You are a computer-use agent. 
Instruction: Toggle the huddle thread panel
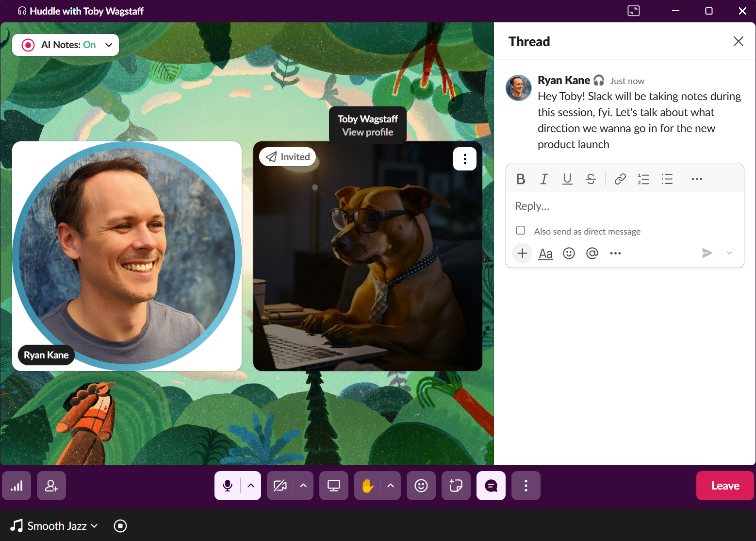pos(491,486)
